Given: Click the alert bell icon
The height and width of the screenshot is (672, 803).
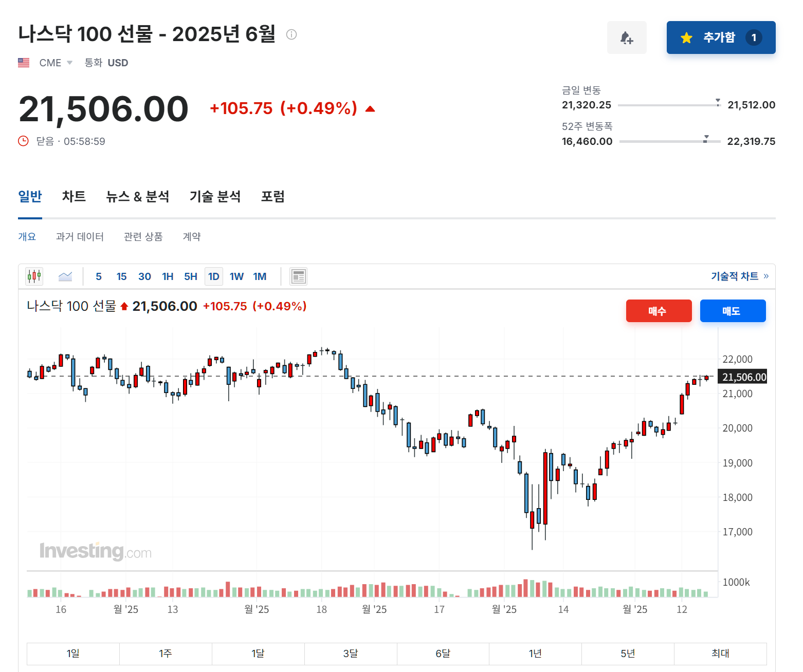Looking at the screenshot, I should pyautogui.click(x=627, y=38).
